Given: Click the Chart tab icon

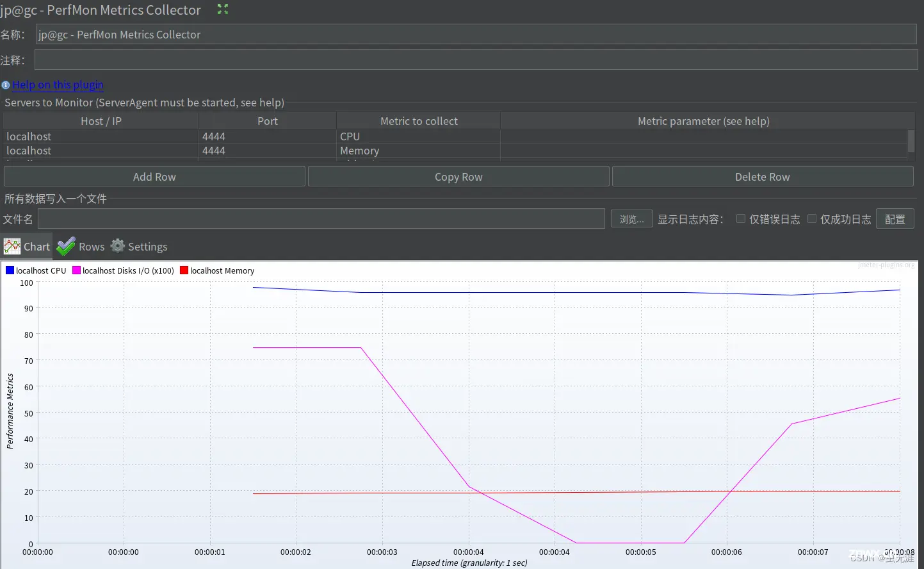Looking at the screenshot, I should (12, 247).
